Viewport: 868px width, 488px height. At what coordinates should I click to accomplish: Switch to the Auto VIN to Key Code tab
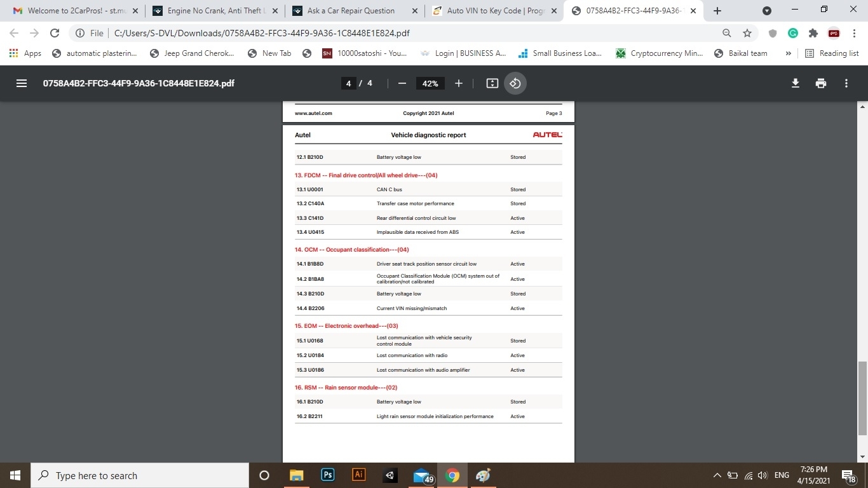(494, 11)
